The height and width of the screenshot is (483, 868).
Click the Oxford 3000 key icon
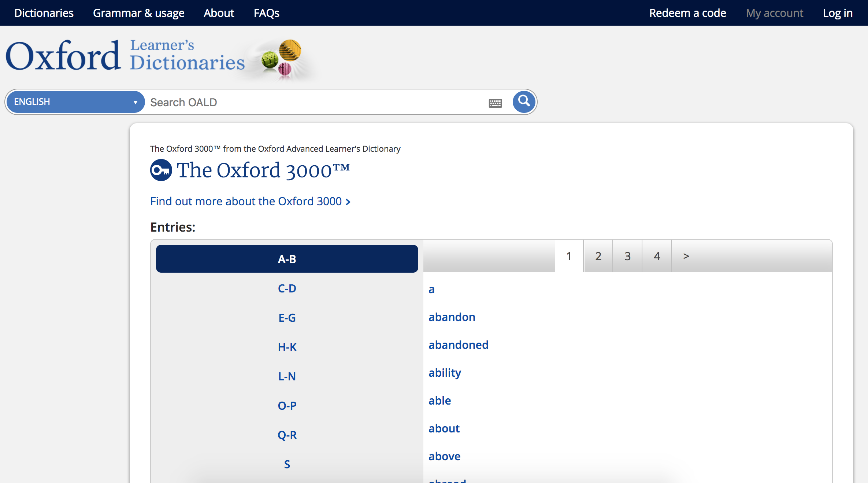point(161,170)
